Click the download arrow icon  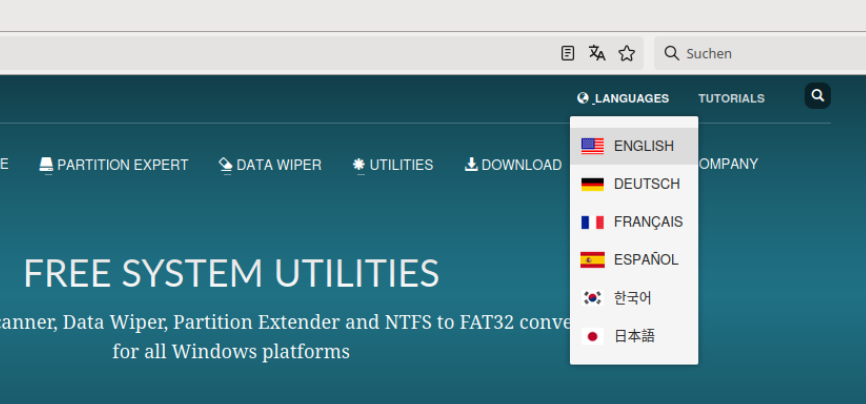click(471, 164)
